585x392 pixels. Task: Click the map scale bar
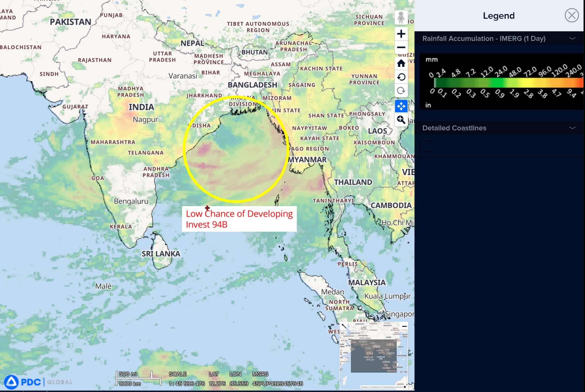point(138,379)
